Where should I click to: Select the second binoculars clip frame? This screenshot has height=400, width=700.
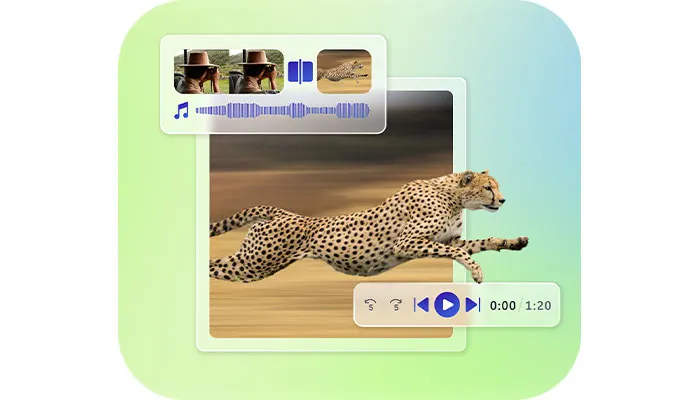tap(257, 71)
